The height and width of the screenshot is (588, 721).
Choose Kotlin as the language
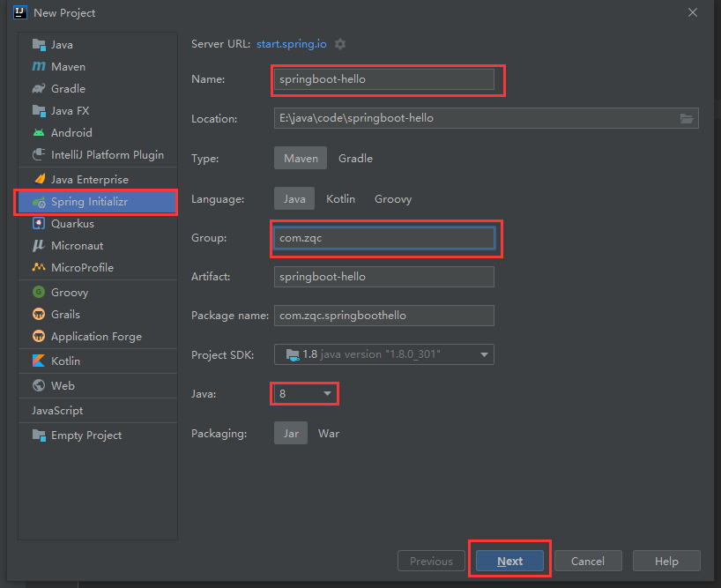pos(341,198)
